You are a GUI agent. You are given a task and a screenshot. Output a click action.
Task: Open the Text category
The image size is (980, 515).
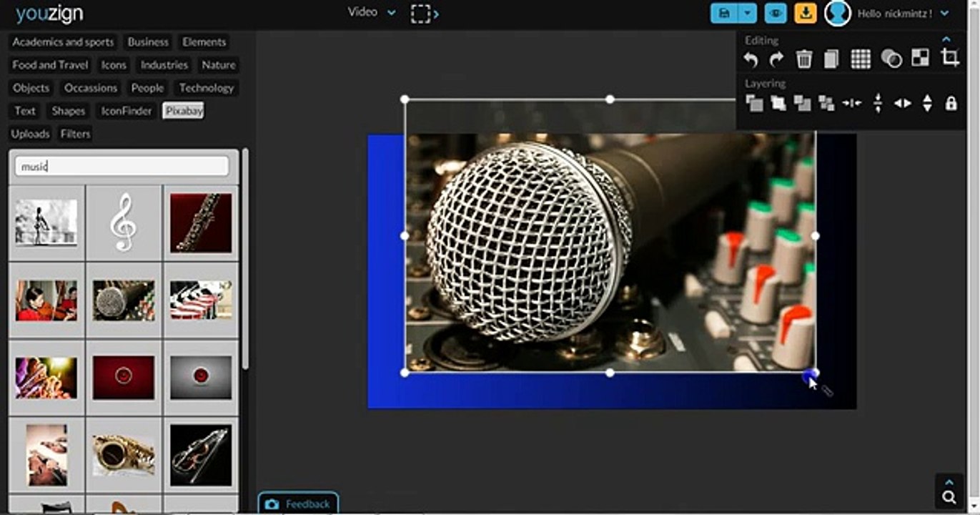[25, 111]
